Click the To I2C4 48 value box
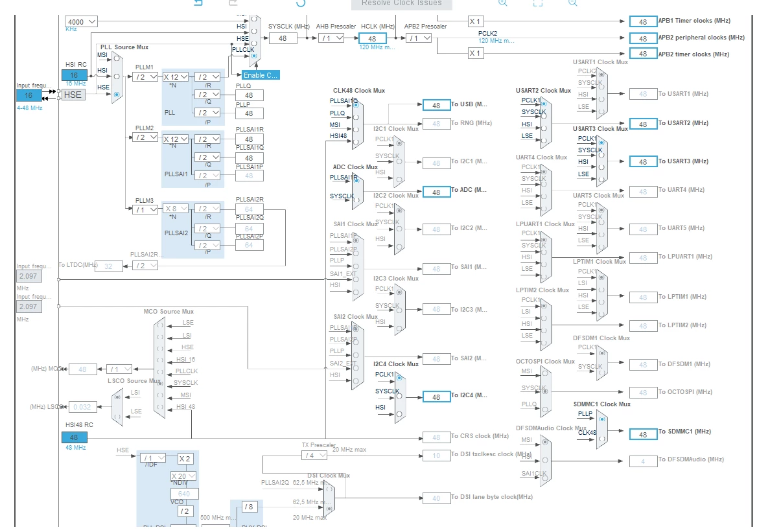Screen dimensions: 757x532 (x=436, y=397)
